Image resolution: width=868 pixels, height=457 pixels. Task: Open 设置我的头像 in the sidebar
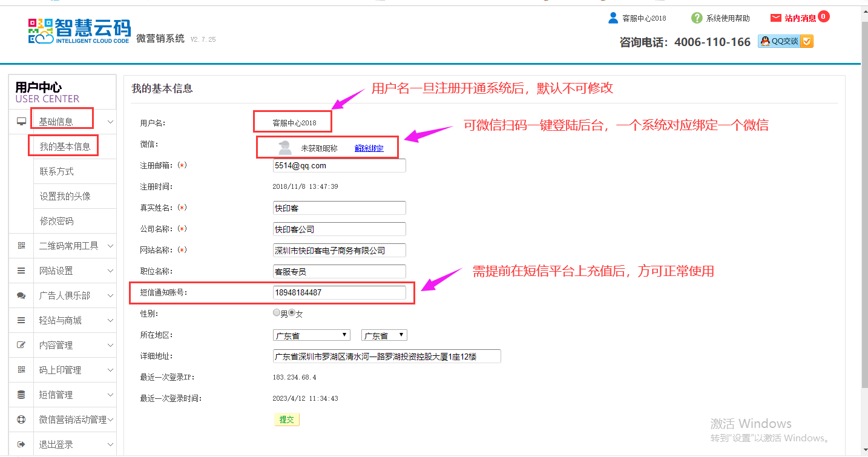(65, 196)
